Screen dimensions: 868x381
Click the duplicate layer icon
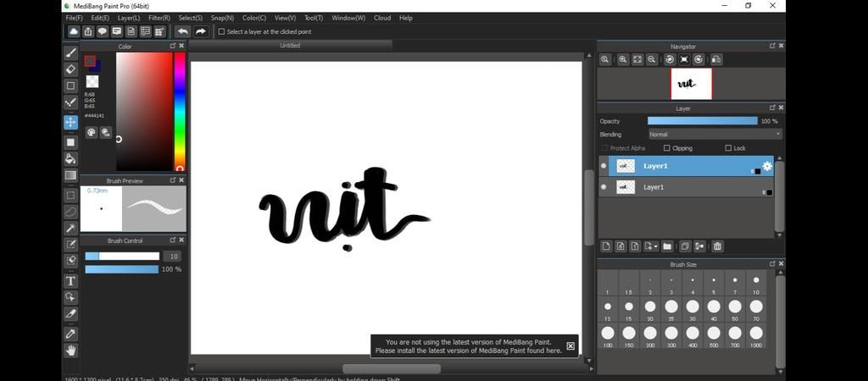point(685,246)
